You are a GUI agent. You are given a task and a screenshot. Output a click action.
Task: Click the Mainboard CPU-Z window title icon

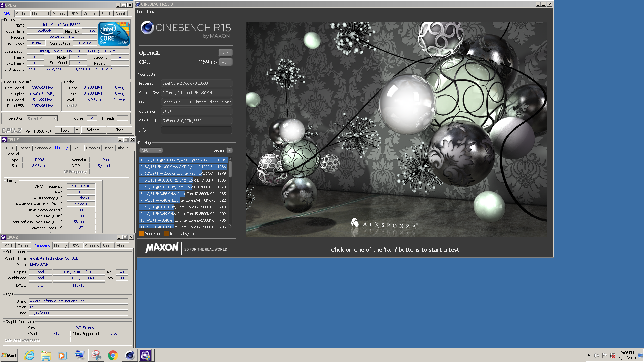tap(3, 237)
